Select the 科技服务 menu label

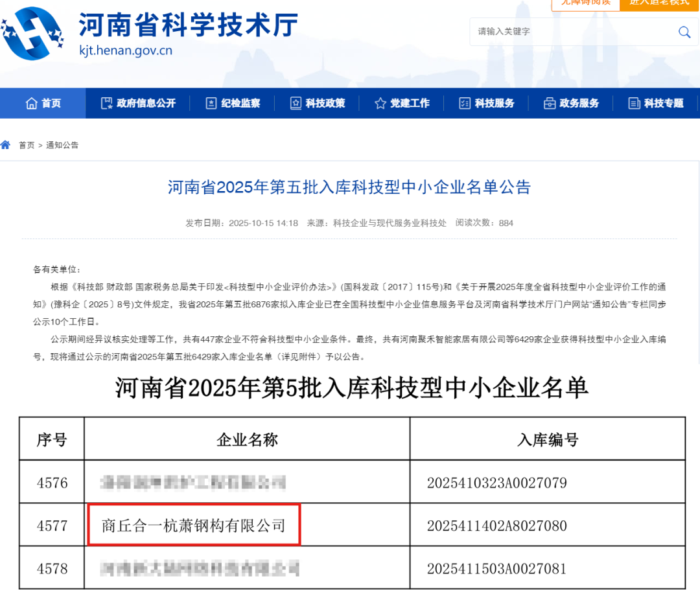(495, 103)
